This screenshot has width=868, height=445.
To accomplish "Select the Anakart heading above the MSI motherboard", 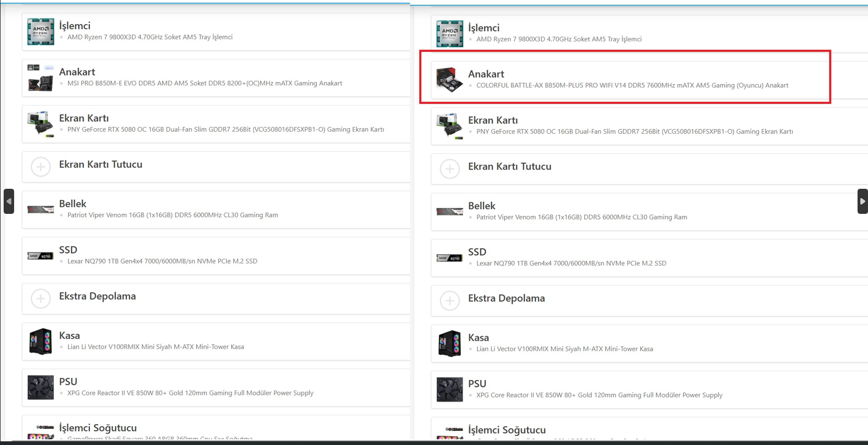I will (77, 72).
